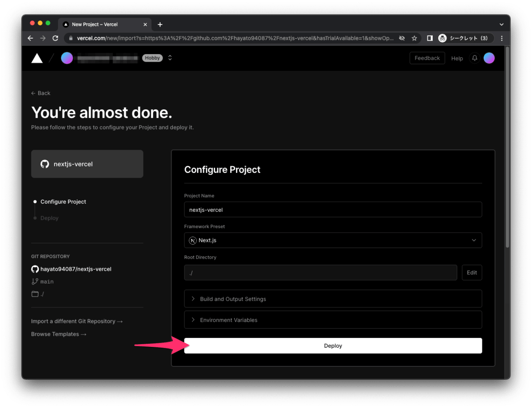Open the tab search dropdown arrow
Viewport: 532px width, 408px height.
(501, 24)
